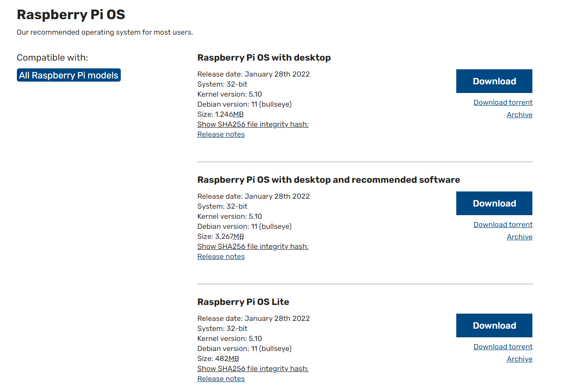Open Archive for desktop and recommended software

520,237
